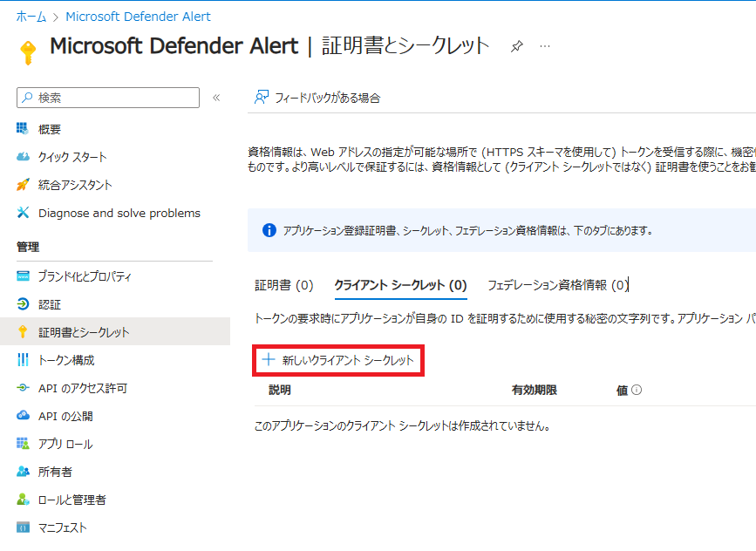Switch to クライアント シークレット (0) tab
The image size is (756, 551).
tap(400, 285)
